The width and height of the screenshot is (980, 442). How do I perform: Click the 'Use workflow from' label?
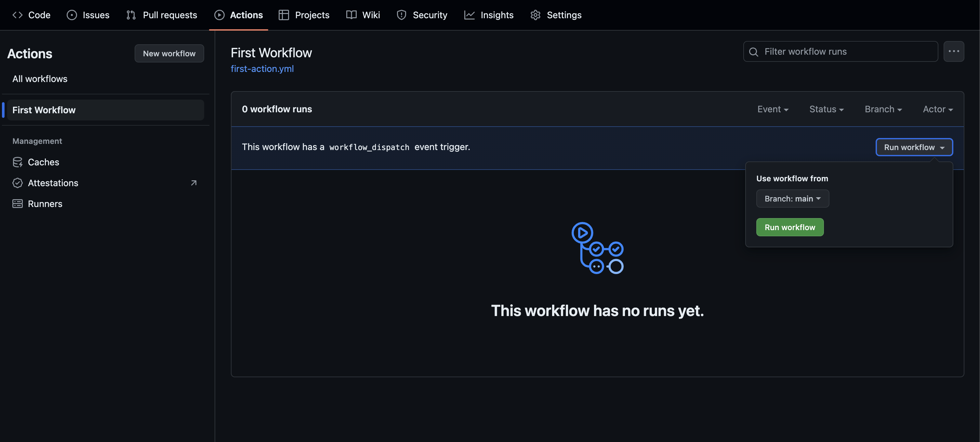tap(792, 179)
